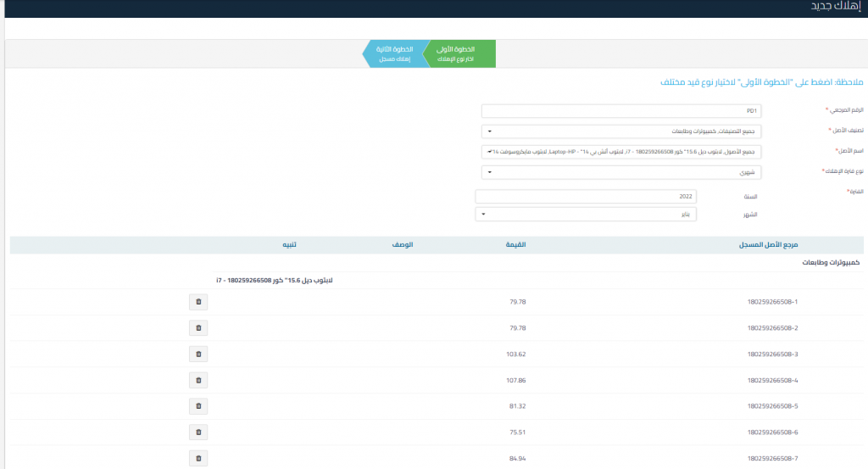Click the القيمة column header
The width and height of the screenshot is (868, 469).
[515, 245]
